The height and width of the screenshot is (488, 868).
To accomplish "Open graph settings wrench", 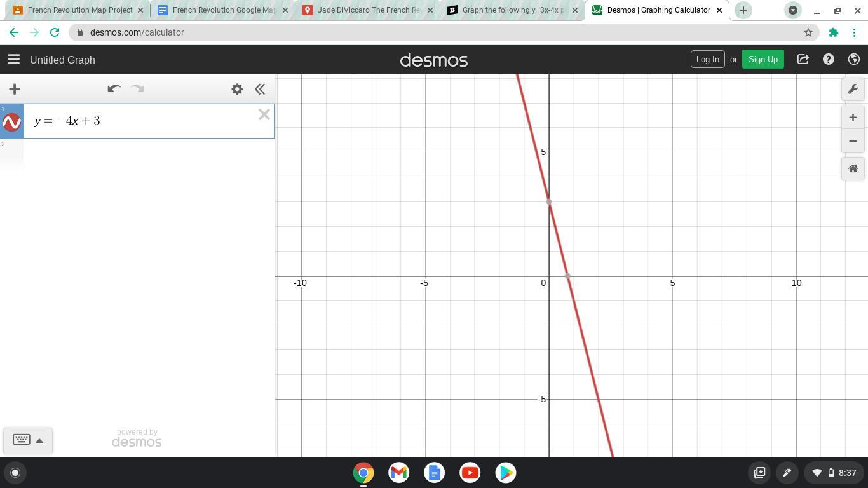I will (x=853, y=89).
